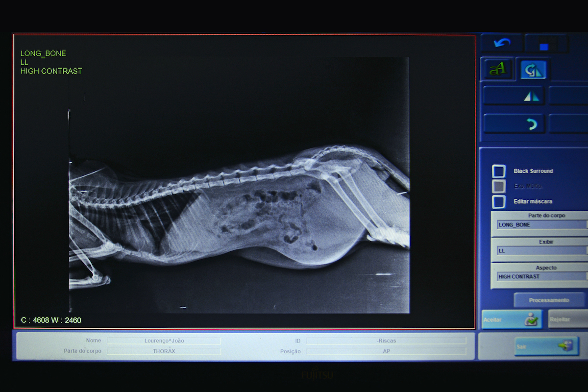This screenshot has width=588, height=392.
Task: Click the blue undo arrow button
Action: tap(502, 43)
